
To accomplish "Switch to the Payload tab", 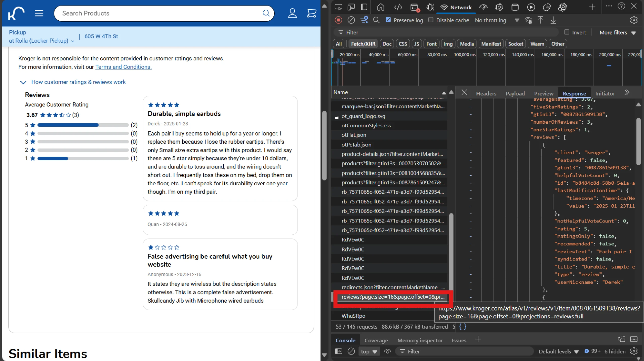I will (x=515, y=93).
